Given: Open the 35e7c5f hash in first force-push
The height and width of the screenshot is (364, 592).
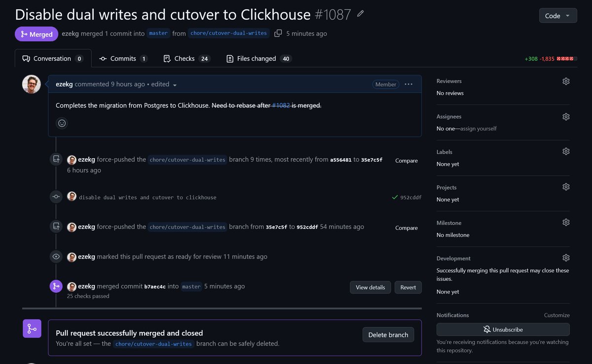Looking at the screenshot, I should pyautogui.click(x=371, y=160).
